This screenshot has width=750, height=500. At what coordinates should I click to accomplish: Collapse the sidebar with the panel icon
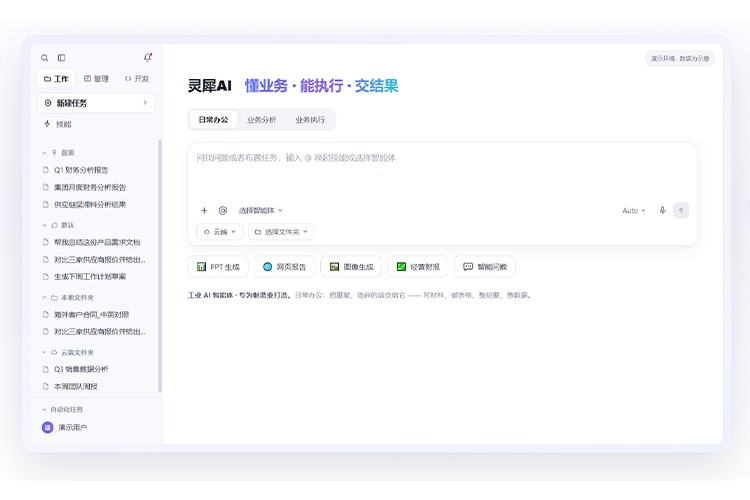(x=62, y=58)
